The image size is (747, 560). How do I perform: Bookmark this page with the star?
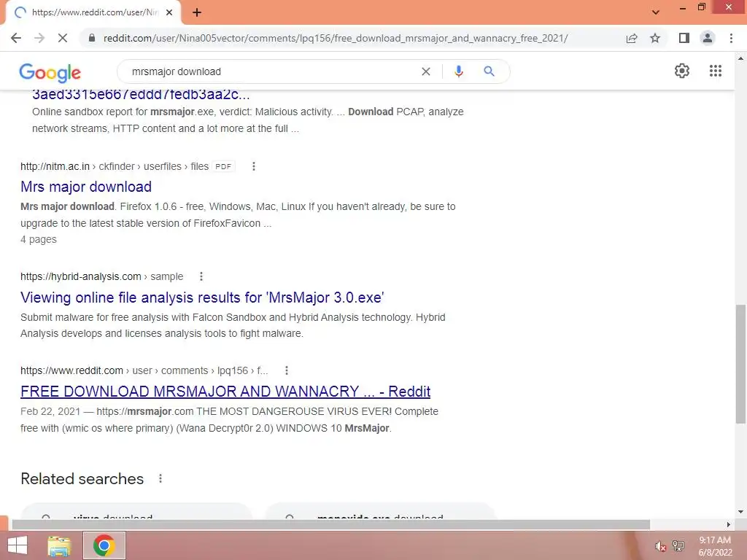pyautogui.click(x=655, y=38)
